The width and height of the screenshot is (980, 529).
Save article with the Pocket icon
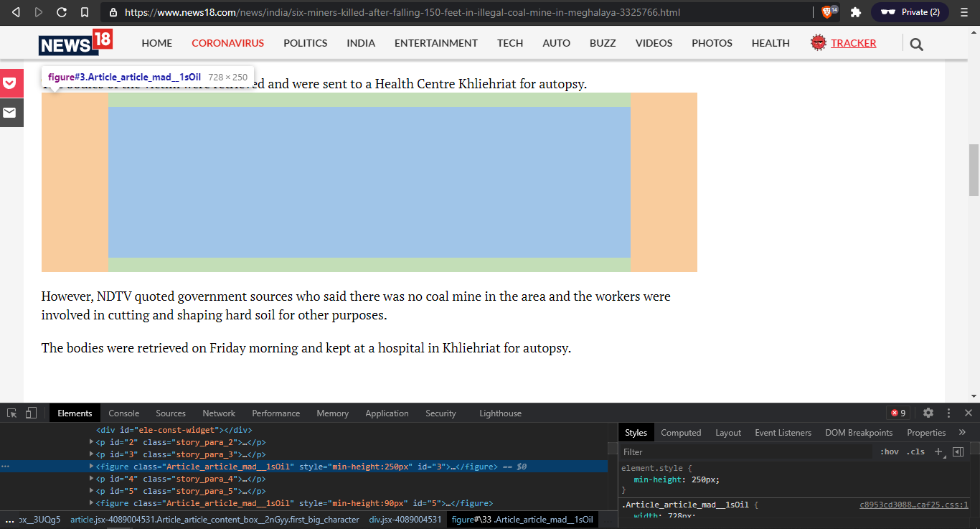coord(9,83)
